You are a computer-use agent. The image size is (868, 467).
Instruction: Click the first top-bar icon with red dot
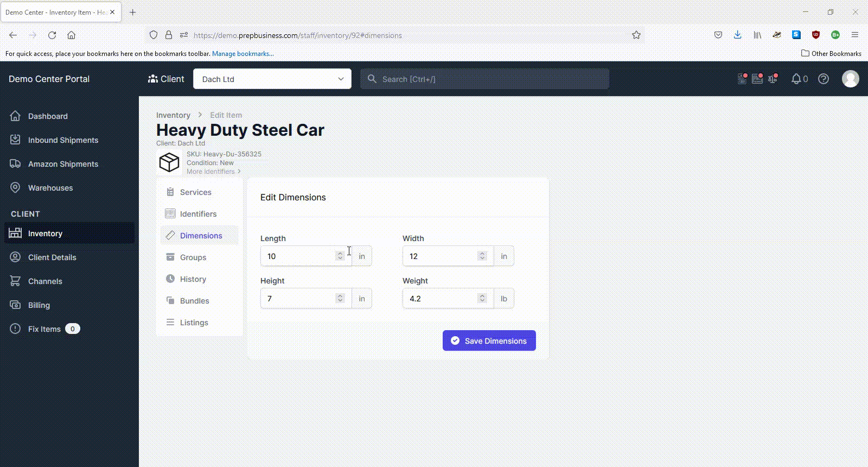743,79
